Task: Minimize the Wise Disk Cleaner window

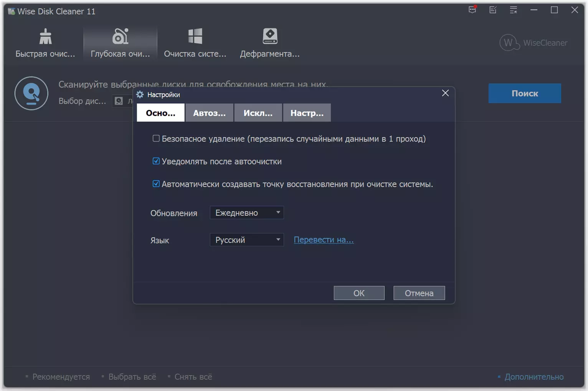Action: (x=534, y=10)
